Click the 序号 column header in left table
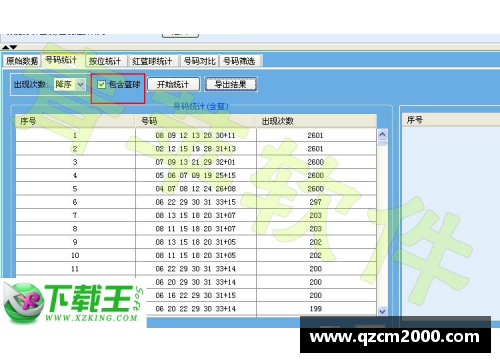This screenshot has width=500, height=362. pyautogui.click(x=75, y=121)
